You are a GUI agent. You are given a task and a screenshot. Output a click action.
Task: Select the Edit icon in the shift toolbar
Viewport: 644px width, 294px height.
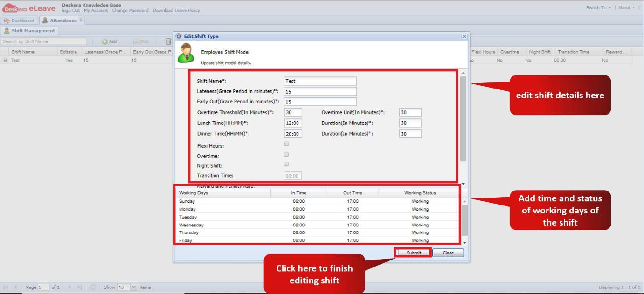point(141,41)
